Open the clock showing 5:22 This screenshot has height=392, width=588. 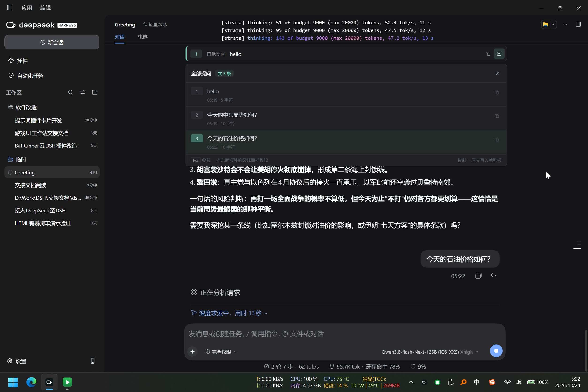tap(568, 382)
